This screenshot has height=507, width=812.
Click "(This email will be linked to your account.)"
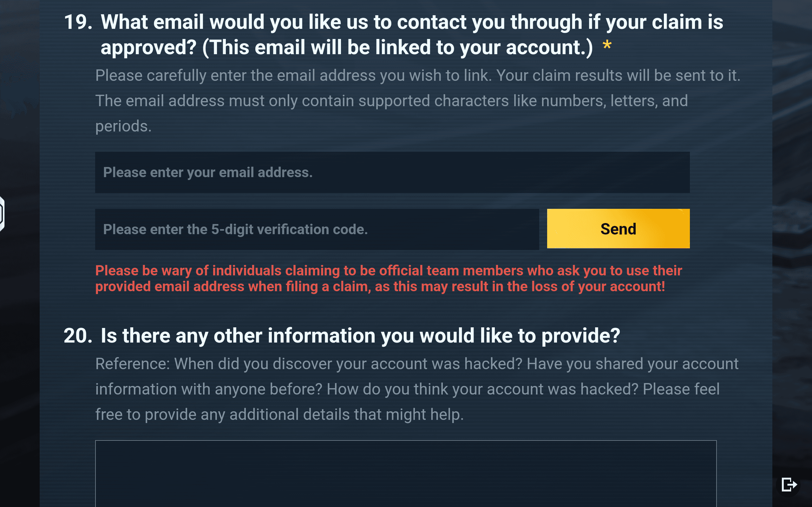click(398, 47)
